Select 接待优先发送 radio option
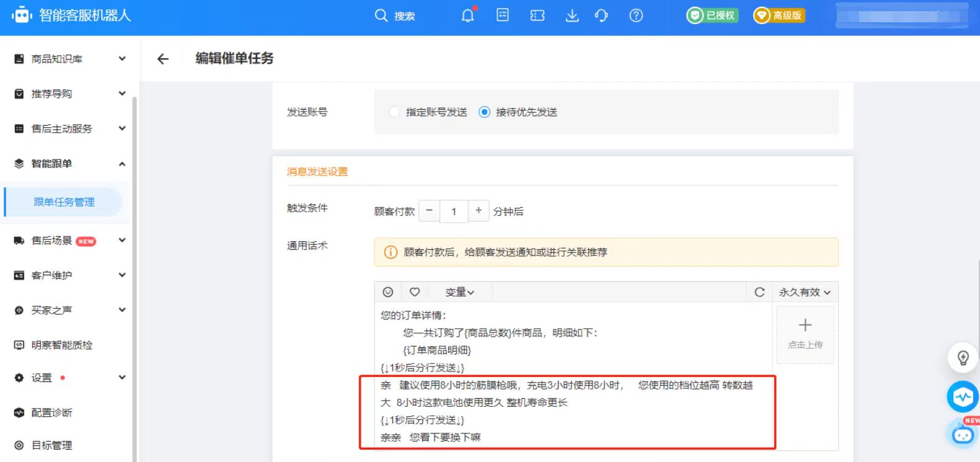980x462 pixels. [x=485, y=112]
